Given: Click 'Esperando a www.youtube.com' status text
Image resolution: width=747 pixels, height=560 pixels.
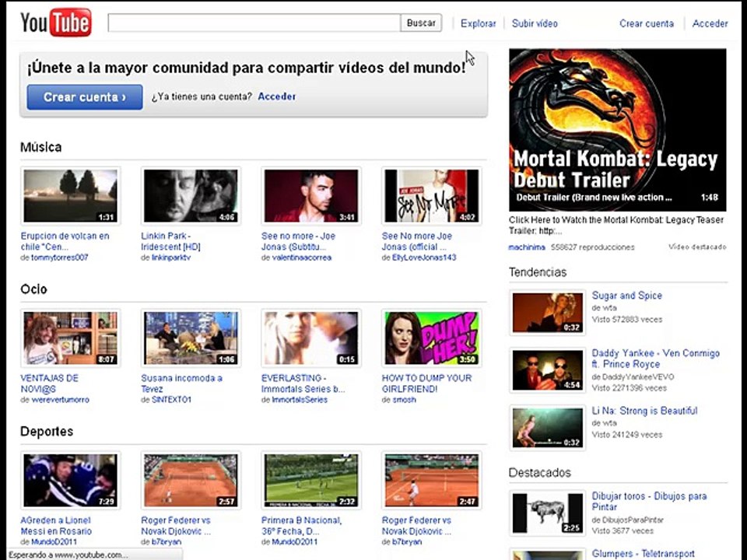Looking at the screenshot, I should [x=68, y=555].
